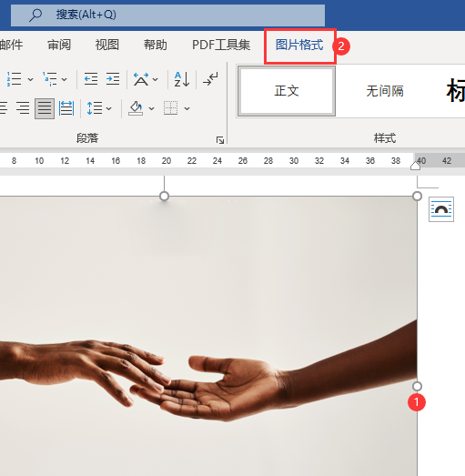Click the Chinese text layout icon
The width and height of the screenshot is (465, 476).
141,79
